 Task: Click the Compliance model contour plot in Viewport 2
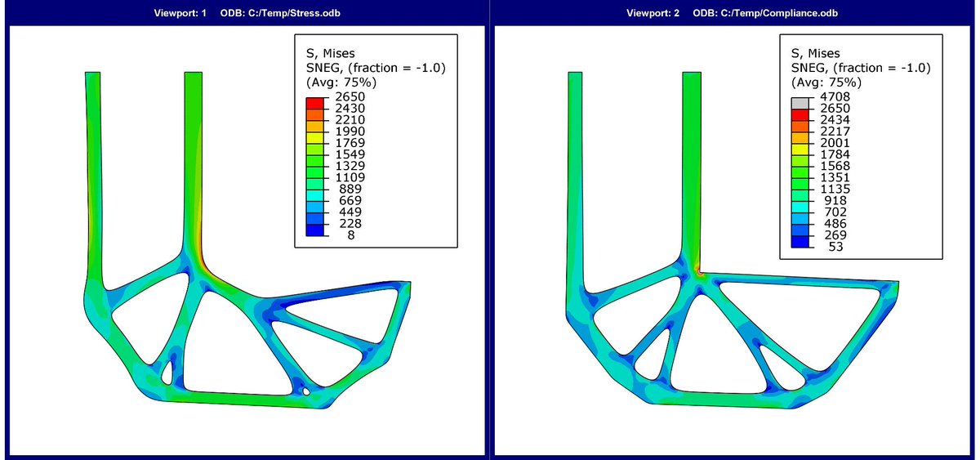732,239
